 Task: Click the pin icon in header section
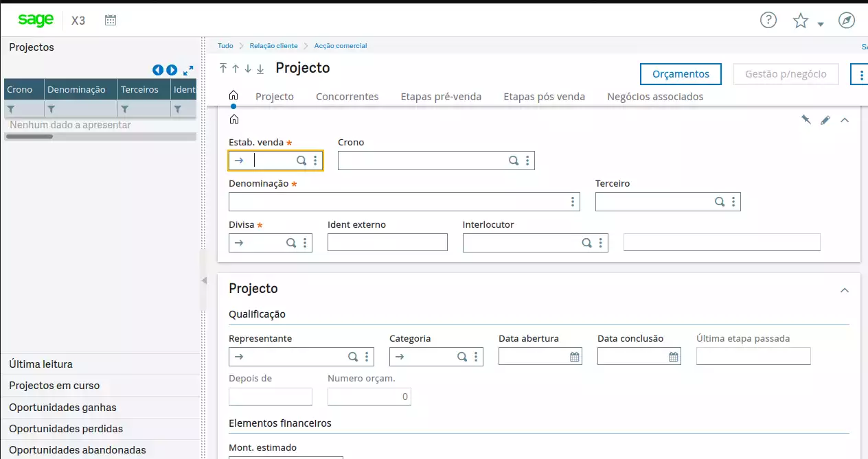pyautogui.click(x=806, y=120)
